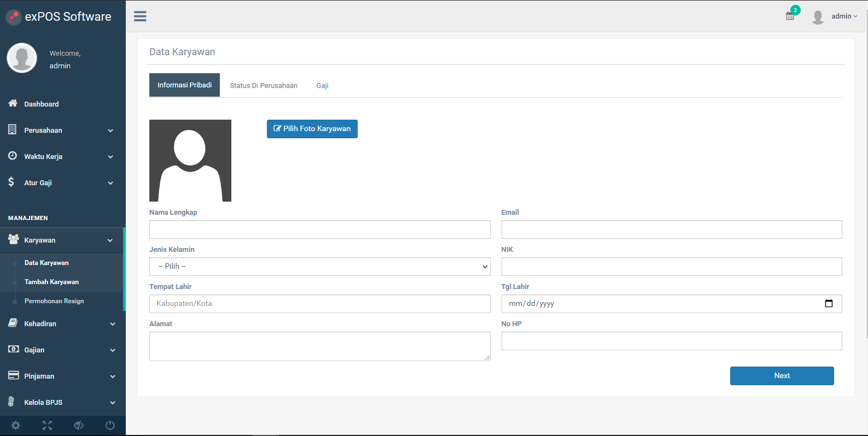Focus the Tempat Lahir field
Viewport: 868px width, 436px height.
coord(320,304)
